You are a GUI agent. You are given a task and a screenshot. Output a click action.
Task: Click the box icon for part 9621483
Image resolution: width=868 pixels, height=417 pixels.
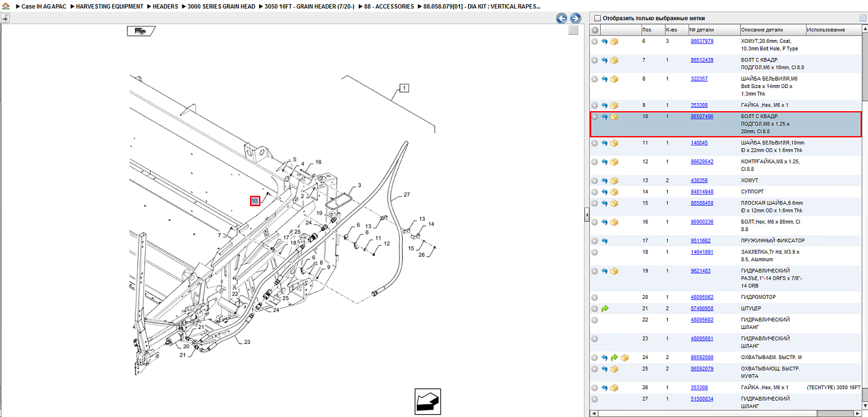[x=615, y=271]
